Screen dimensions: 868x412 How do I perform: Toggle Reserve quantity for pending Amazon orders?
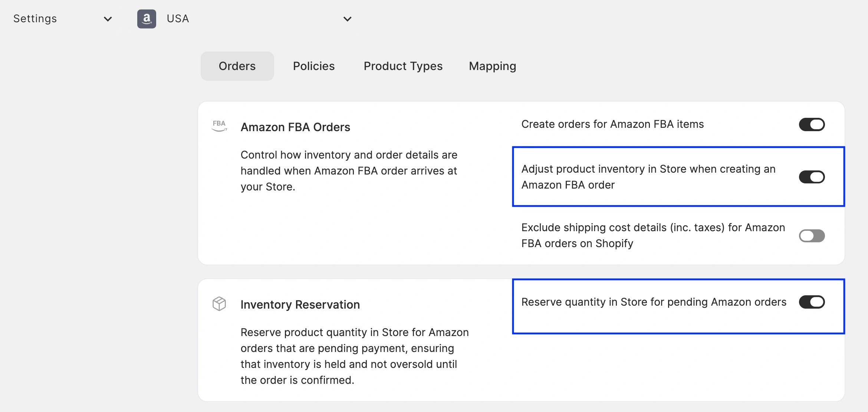(x=812, y=302)
